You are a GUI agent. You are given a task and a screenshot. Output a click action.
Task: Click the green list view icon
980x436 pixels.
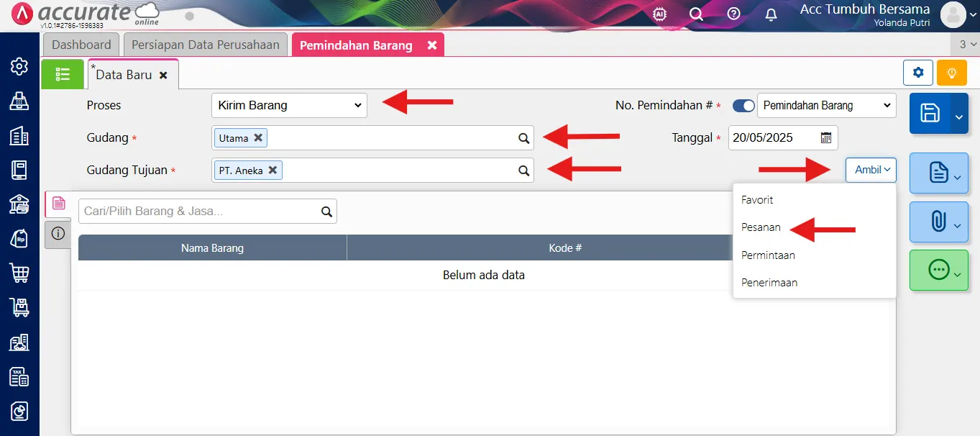pyautogui.click(x=63, y=73)
